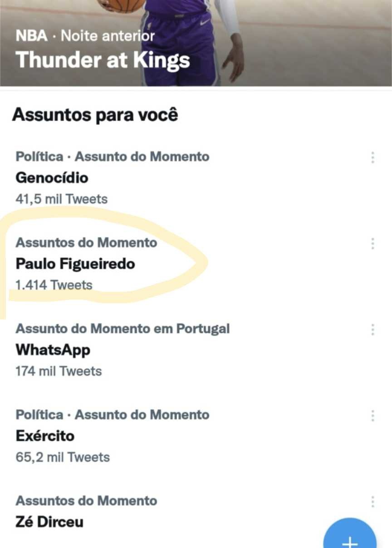The height and width of the screenshot is (548, 392).
Task: Open more options for WhatsApp trend
Action: pos(372,330)
